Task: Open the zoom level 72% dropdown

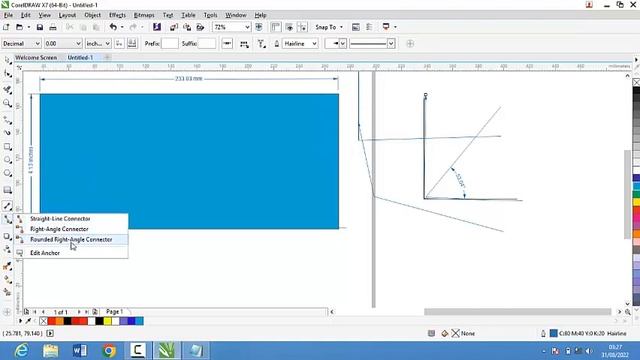Action: coord(247,27)
